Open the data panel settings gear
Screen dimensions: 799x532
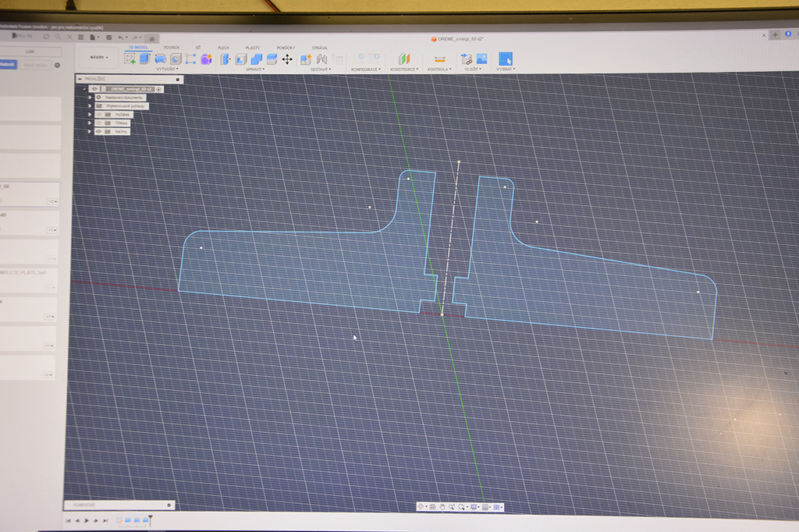pyautogui.click(x=58, y=66)
